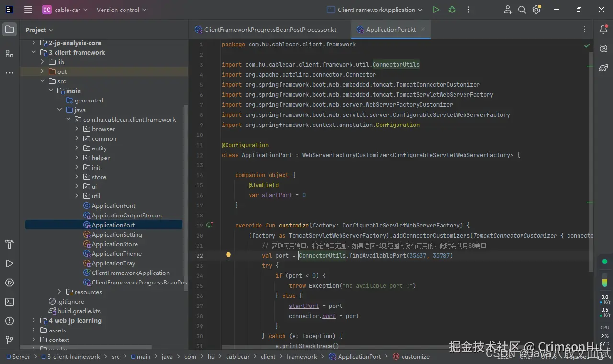Viewport: 613px width, 364px height.
Task: Expand the lib folder in the project tree
Action: [x=43, y=61]
